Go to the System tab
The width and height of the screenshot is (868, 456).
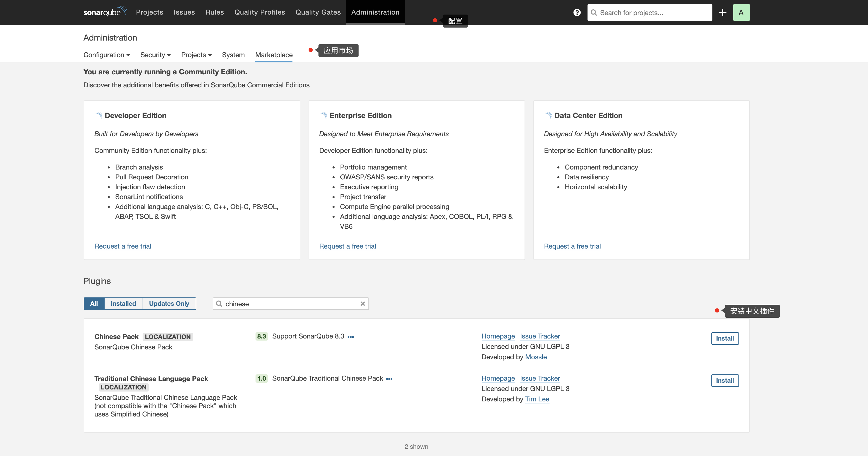(233, 55)
